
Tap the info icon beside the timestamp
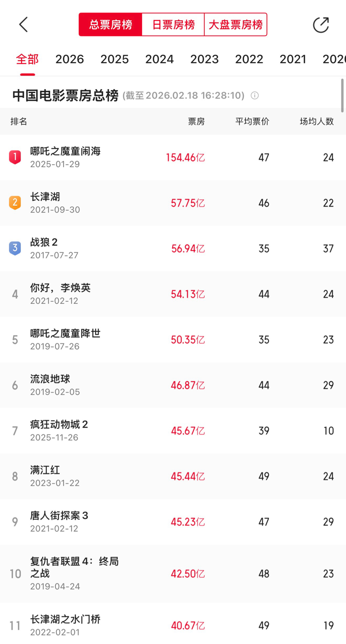[x=255, y=95]
